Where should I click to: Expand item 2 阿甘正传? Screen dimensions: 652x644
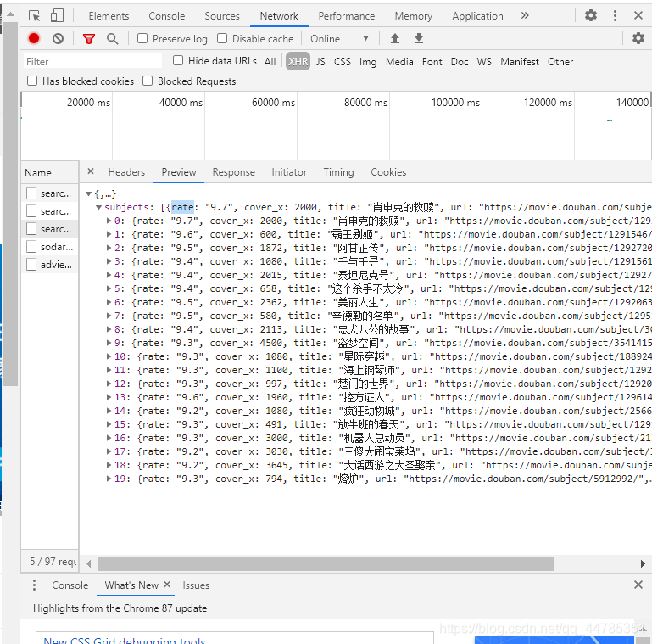click(x=109, y=248)
